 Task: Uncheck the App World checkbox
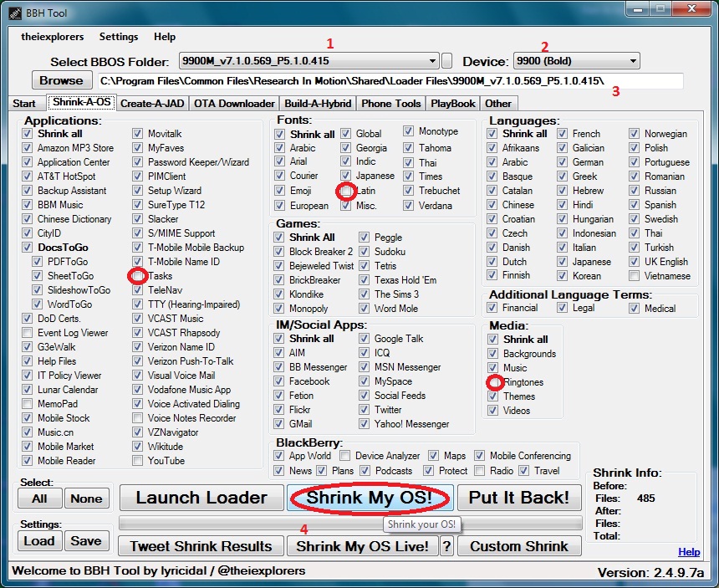(278, 456)
